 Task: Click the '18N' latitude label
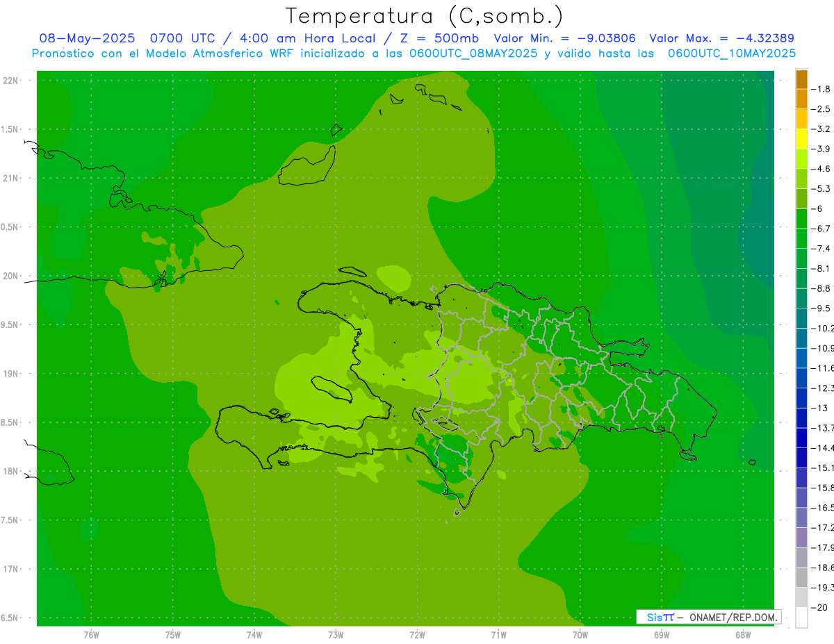click(x=12, y=472)
